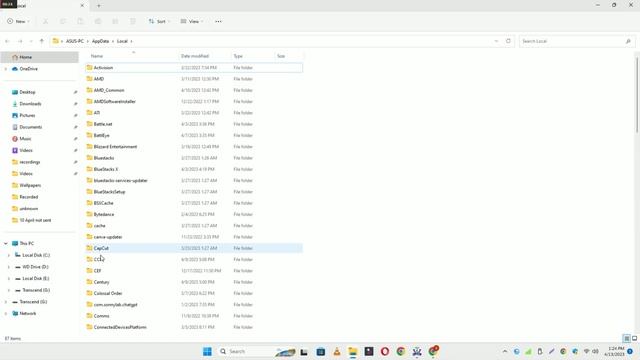Click the Rename toolbar icon
The width and height of the screenshot is (640, 360).
(x=98, y=21)
